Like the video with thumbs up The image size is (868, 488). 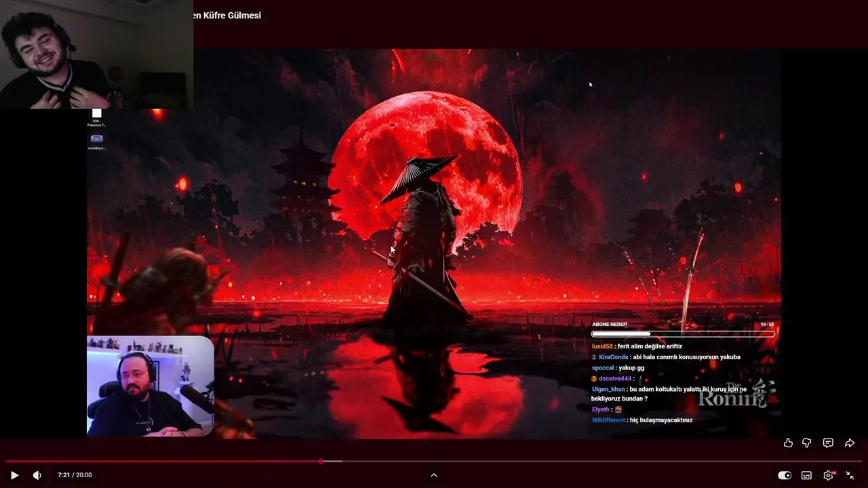(788, 443)
